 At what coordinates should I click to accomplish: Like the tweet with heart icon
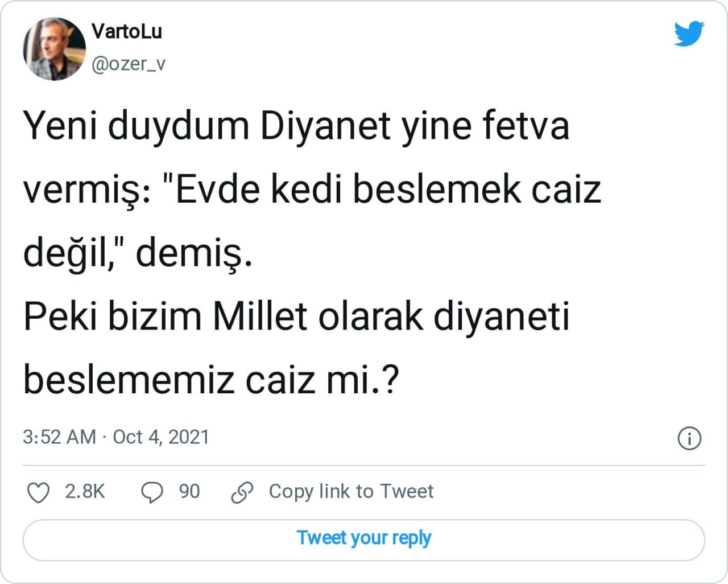pyautogui.click(x=39, y=492)
